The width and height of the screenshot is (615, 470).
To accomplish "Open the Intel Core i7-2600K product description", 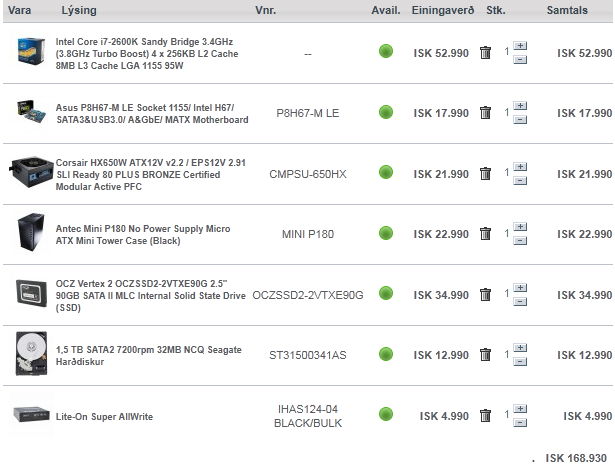I will [148, 52].
